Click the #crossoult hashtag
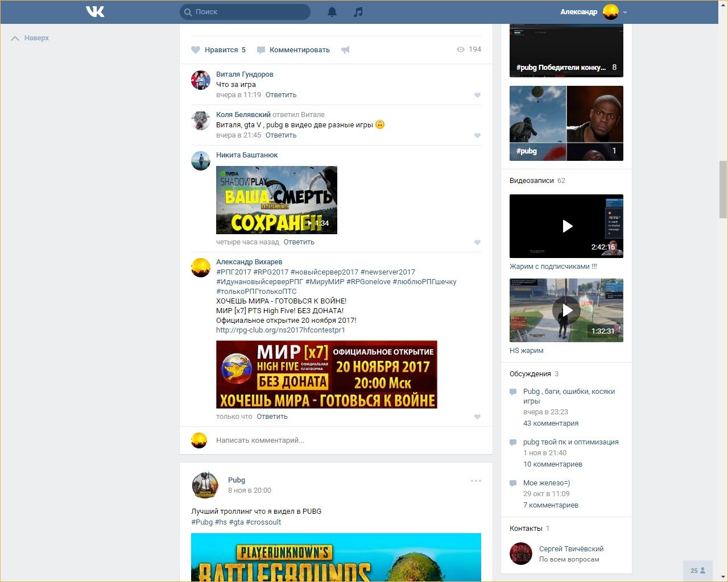Screen dimensions: 728x582 [x=263, y=522]
